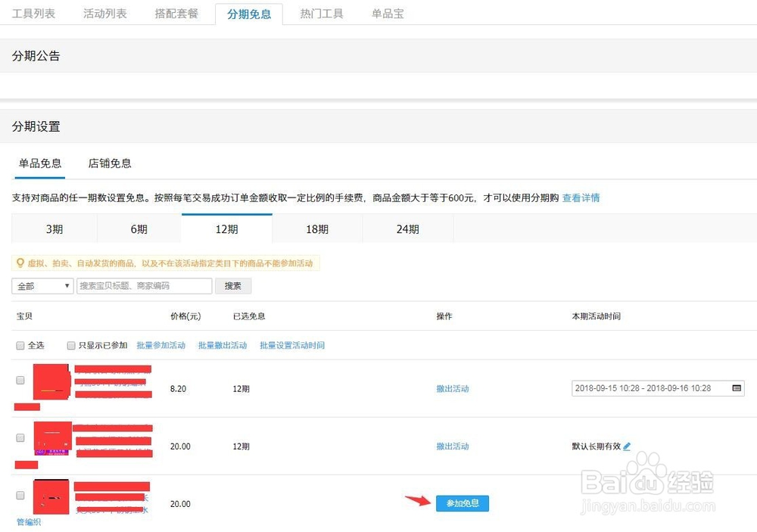Open the calendar icon beside the date range
This screenshot has width=757, height=532.
pos(736,387)
